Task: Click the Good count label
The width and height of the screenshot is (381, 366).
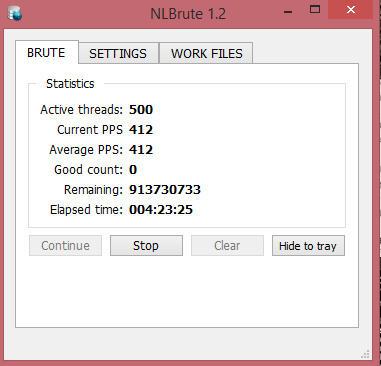Action: (x=89, y=170)
